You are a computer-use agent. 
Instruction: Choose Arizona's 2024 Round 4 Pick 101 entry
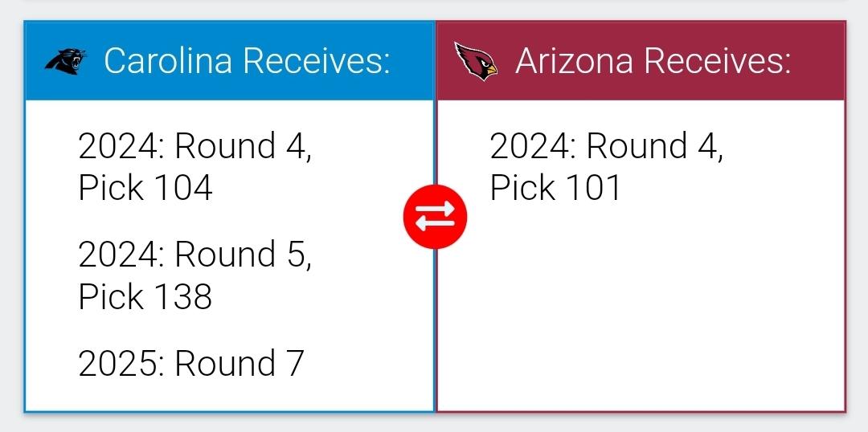tap(606, 166)
